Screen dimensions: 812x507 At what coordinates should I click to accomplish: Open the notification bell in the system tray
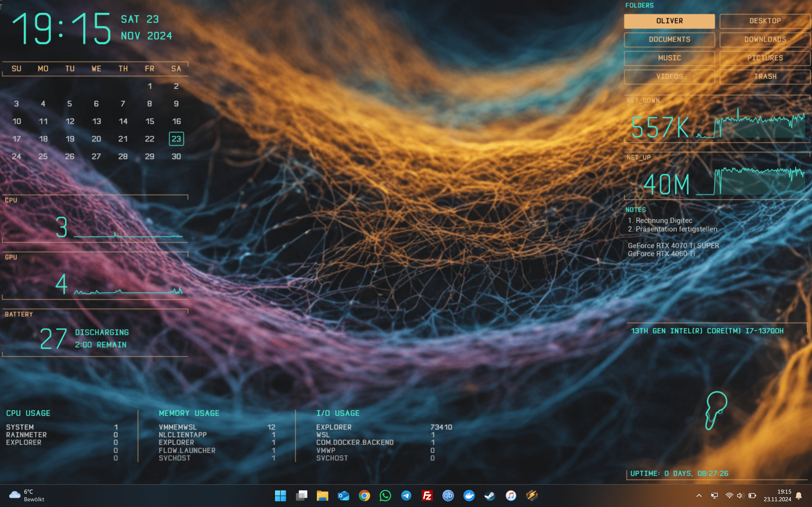point(799,495)
